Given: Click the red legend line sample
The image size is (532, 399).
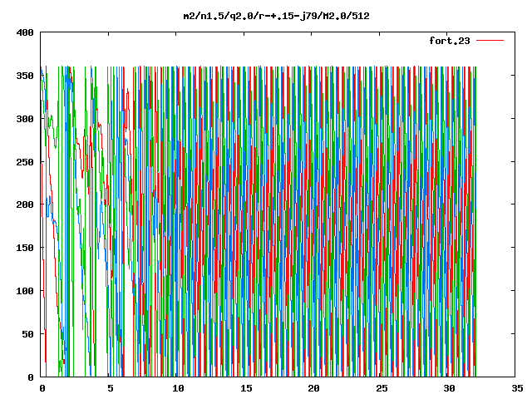Looking at the screenshot, I should pyautogui.click(x=490, y=41).
